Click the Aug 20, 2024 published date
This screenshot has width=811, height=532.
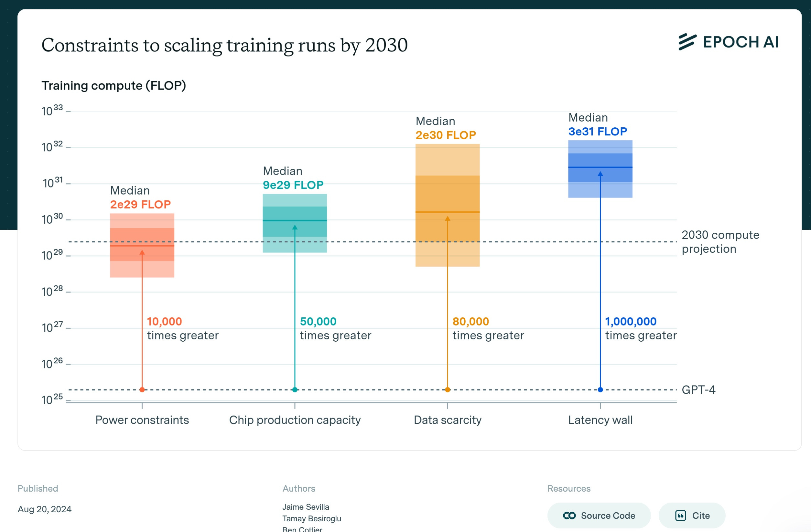[45, 509]
